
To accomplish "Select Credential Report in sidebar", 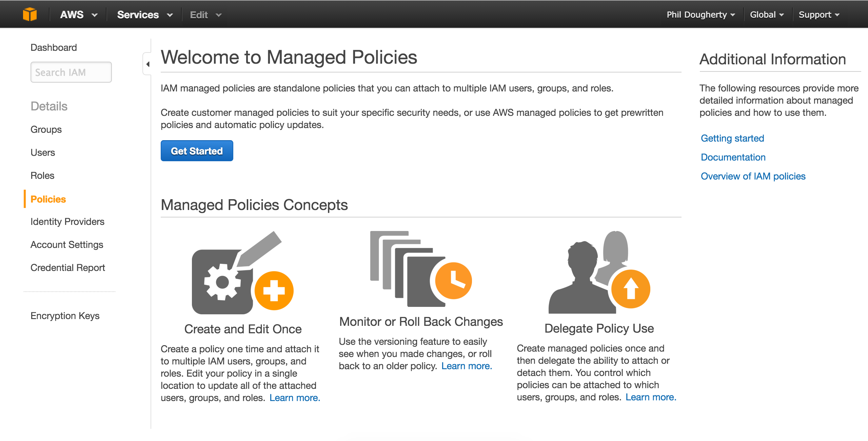I will click(x=67, y=268).
